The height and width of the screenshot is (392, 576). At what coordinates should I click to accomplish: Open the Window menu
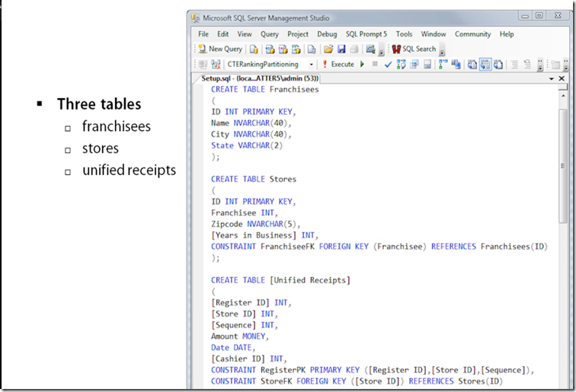pos(433,34)
